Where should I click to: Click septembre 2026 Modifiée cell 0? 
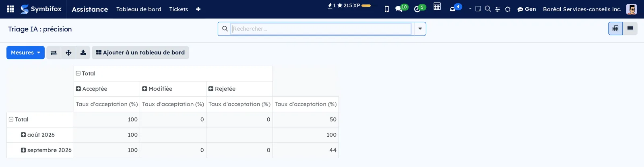(173, 150)
